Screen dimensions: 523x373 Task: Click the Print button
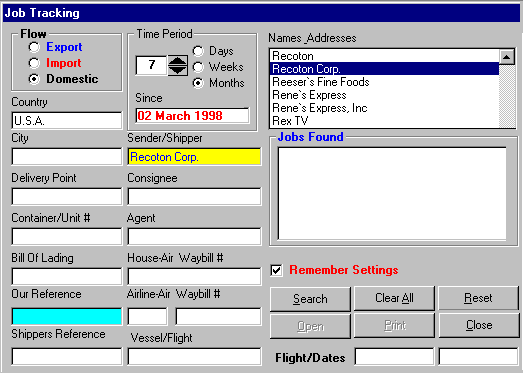(394, 325)
